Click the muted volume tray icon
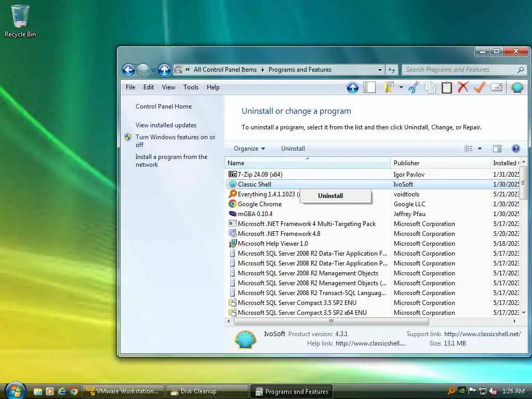The width and height of the screenshot is (532, 399). (494, 391)
